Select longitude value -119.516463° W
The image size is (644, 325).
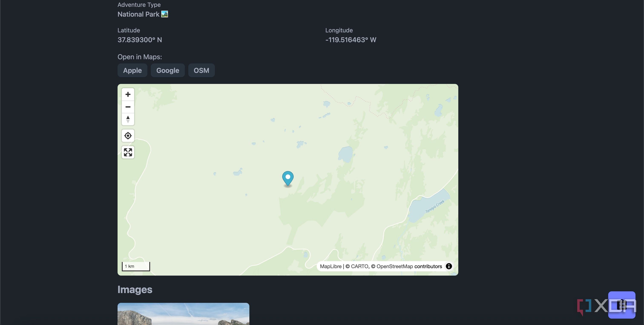pos(351,40)
